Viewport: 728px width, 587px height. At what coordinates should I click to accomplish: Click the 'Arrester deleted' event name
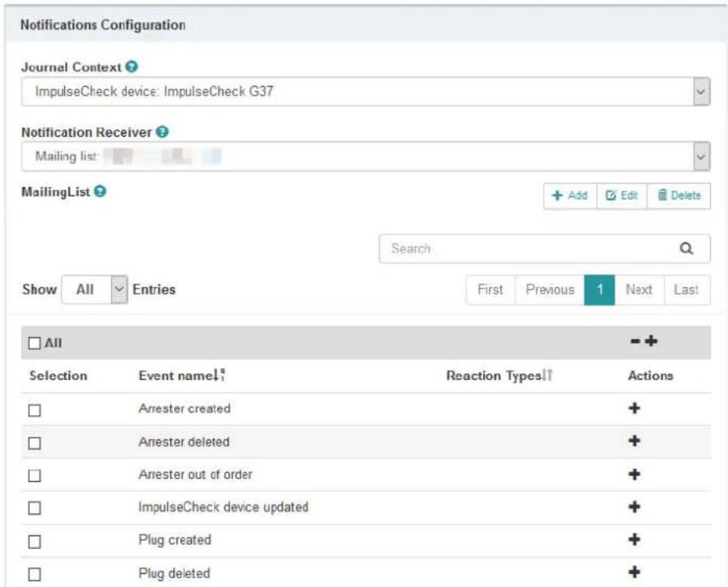click(184, 442)
